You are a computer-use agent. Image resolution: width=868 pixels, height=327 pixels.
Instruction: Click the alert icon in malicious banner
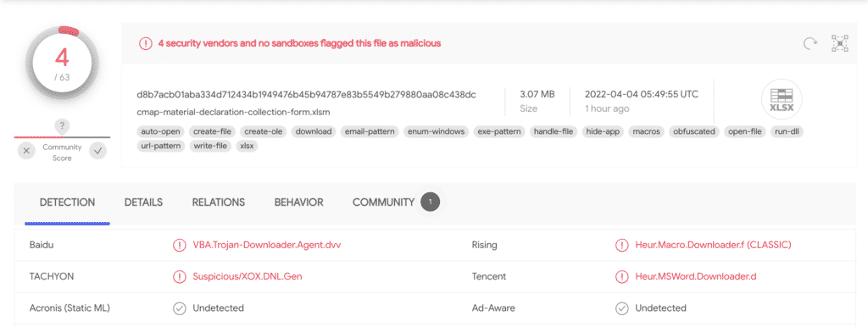pos(146,43)
